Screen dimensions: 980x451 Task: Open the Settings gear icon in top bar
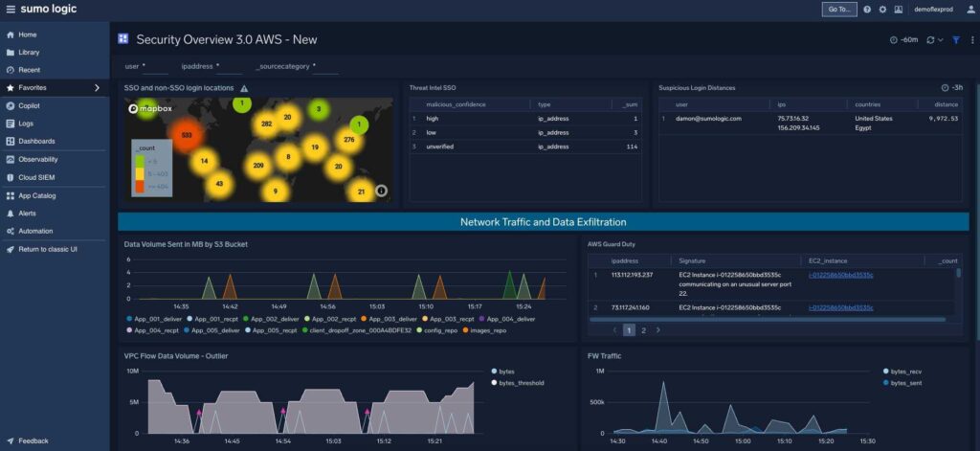pyautogui.click(x=882, y=9)
